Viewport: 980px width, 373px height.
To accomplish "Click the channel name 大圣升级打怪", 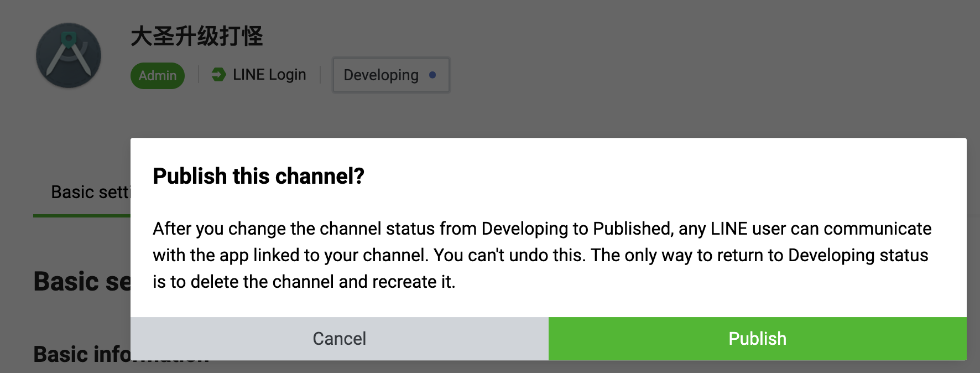I will pyautogui.click(x=197, y=37).
